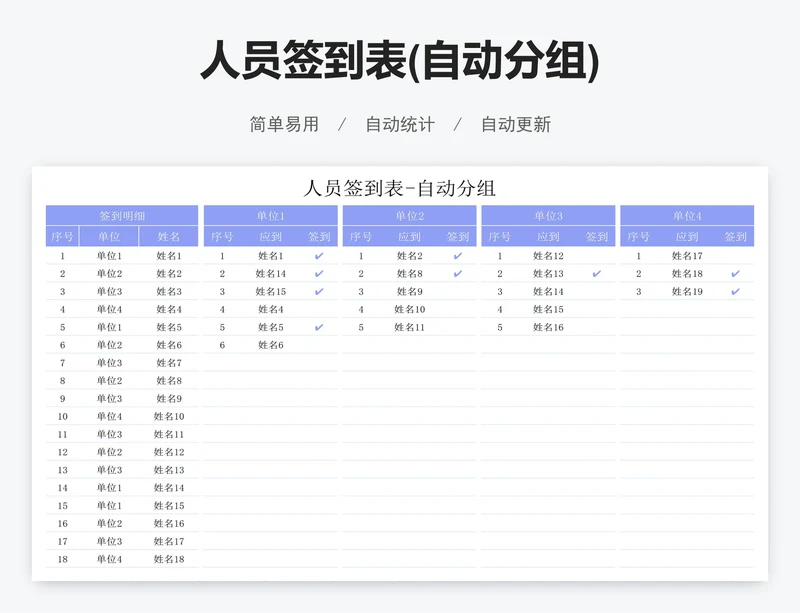Click the 应到 column header under 单位4

pyautogui.click(x=687, y=236)
